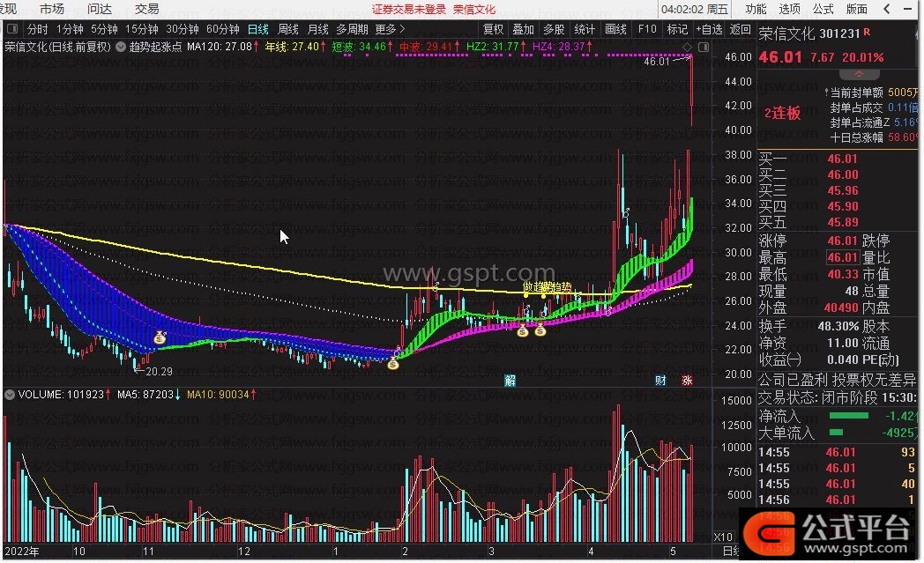Viewport: 924px width, 563px height.
Task: Select the 5分钟 period
Action: click(x=104, y=29)
